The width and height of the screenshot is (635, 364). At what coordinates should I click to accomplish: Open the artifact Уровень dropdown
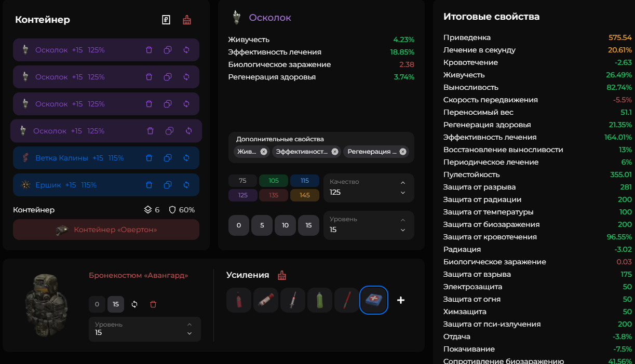coord(369,225)
